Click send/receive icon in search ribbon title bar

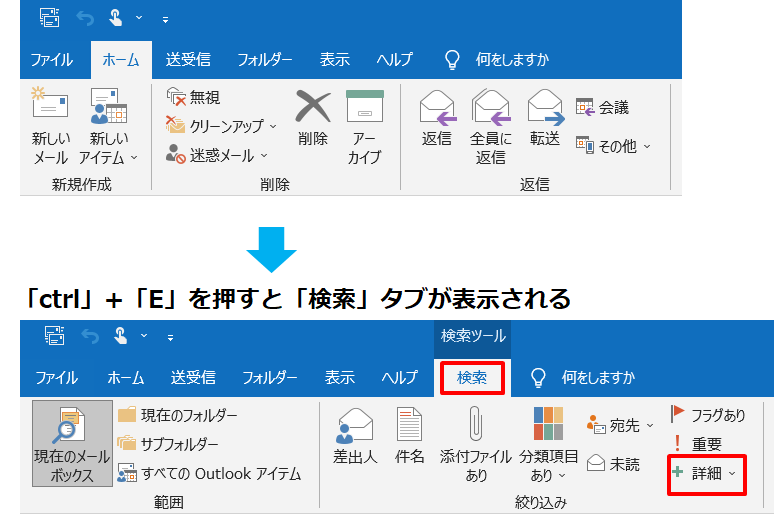tap(54, 336)
